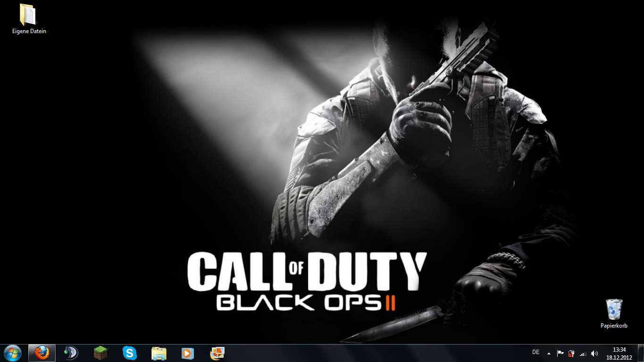The width and height of the screenshot is (644, 362).
Task: Launch TeamSpeak from the taskbar
Action: pos(71,353)
